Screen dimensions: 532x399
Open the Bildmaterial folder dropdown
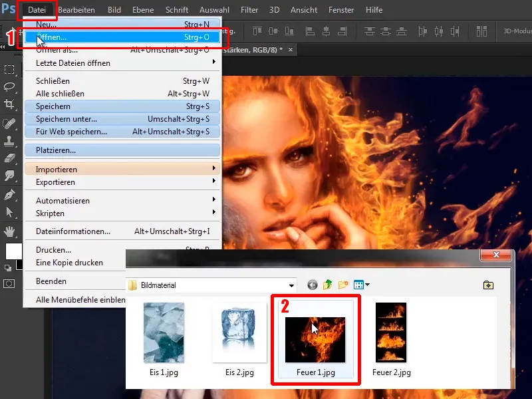pos(291,285)
